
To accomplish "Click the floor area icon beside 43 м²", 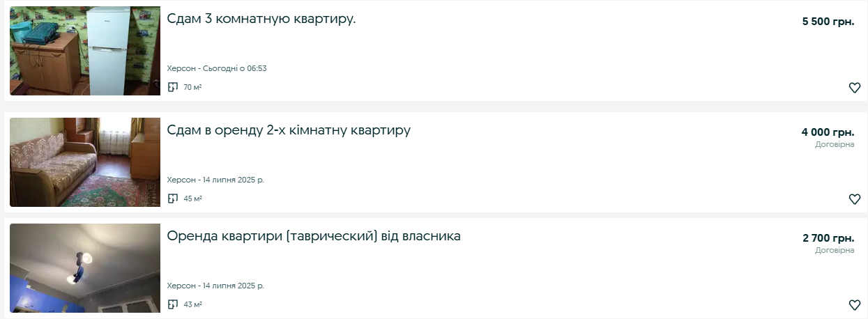I will coord(173,304).
